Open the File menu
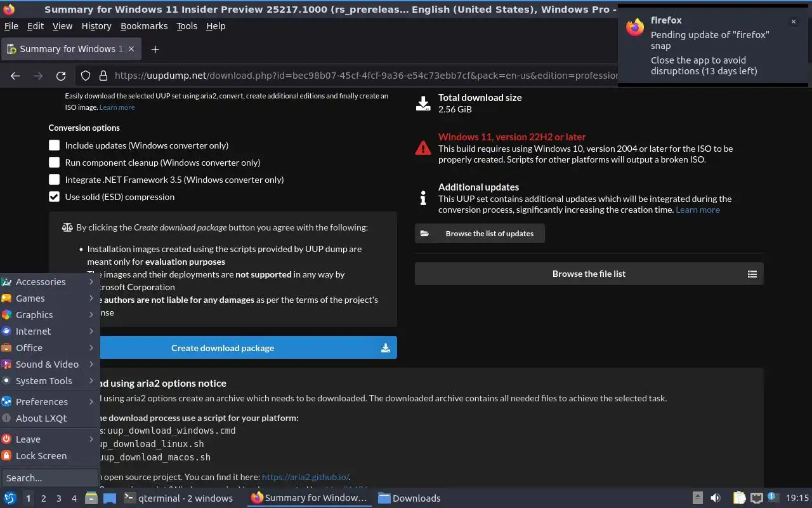The width and height of the screenshot is (812, 508). pos(11,26)
